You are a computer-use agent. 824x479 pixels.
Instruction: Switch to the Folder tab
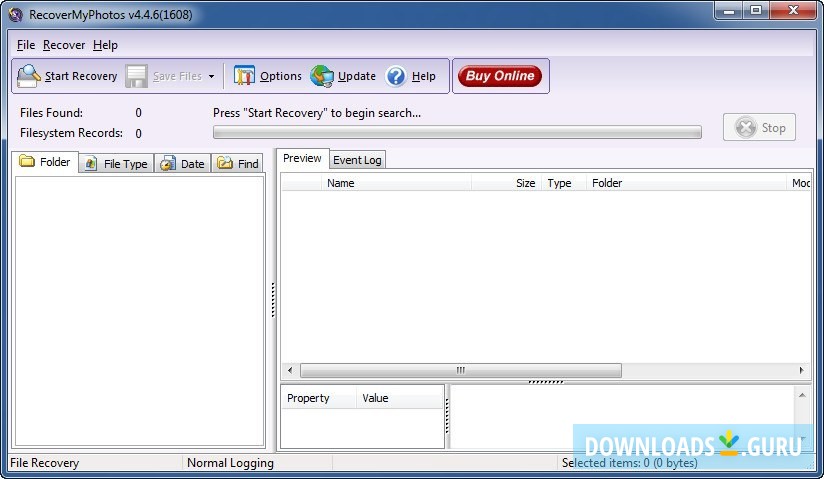45,162
